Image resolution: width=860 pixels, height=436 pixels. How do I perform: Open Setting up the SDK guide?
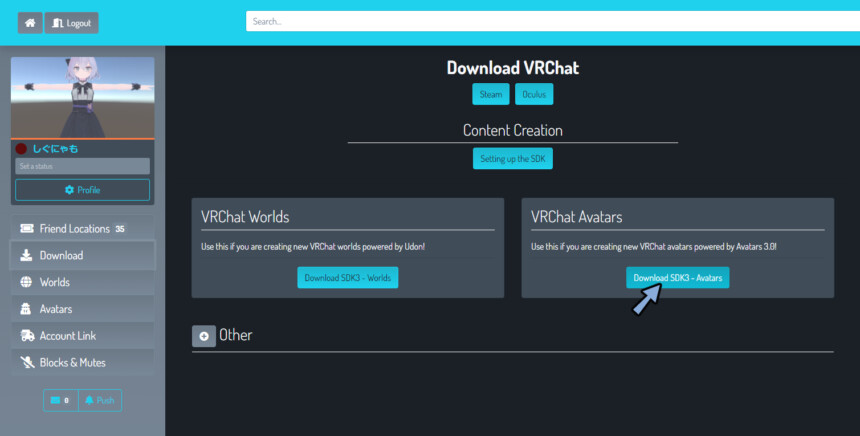click(513, 158)
